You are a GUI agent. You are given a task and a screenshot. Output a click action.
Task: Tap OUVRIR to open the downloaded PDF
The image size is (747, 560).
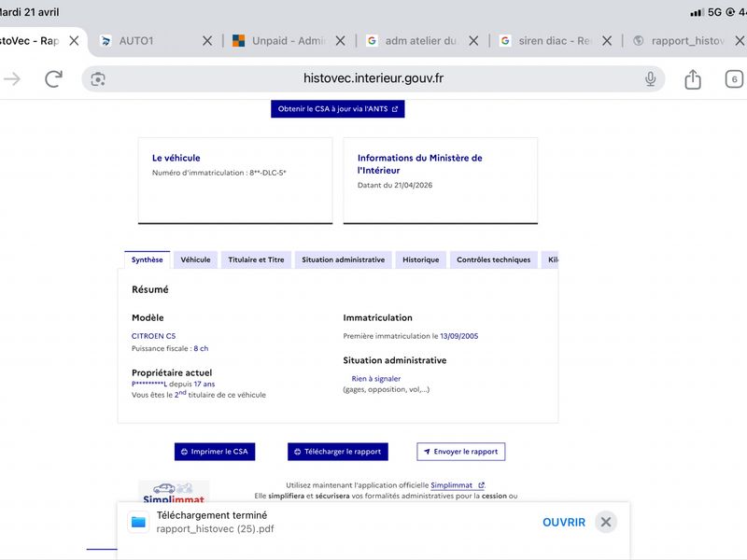click(564, 522)
